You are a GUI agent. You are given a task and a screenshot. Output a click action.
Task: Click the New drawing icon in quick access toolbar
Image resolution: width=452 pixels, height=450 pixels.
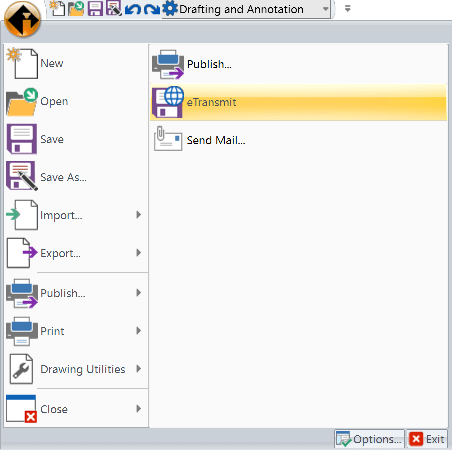coord(57,8)
